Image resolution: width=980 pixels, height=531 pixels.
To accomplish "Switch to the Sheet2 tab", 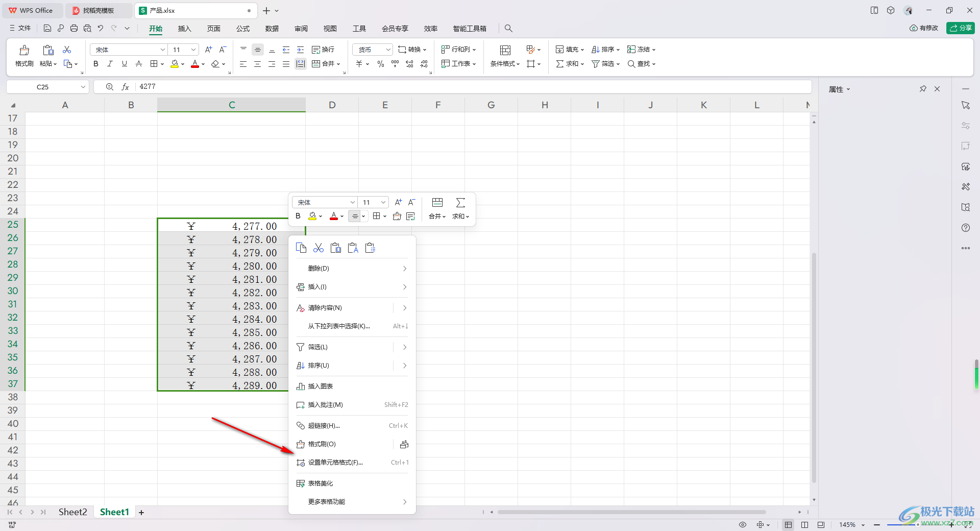I will point(72,512).
